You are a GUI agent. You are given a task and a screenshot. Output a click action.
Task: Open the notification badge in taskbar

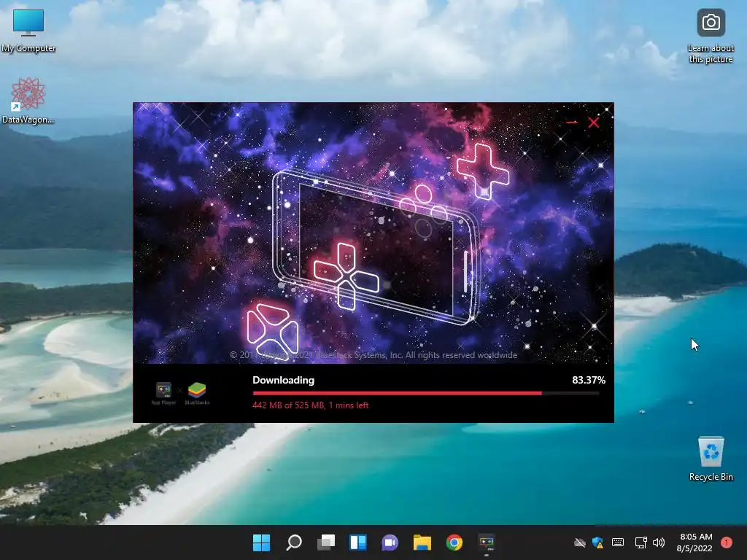pos(727,542)
